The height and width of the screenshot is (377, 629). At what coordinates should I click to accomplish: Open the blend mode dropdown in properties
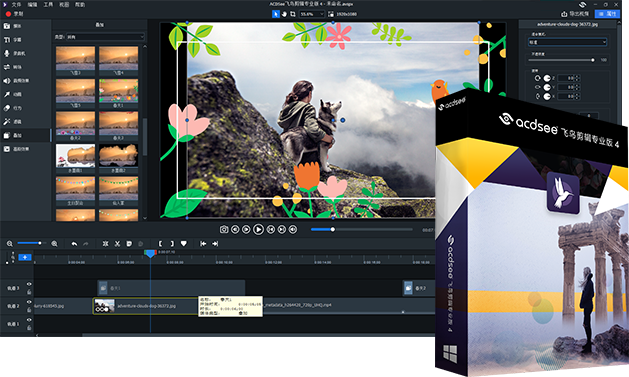point(567,42)
